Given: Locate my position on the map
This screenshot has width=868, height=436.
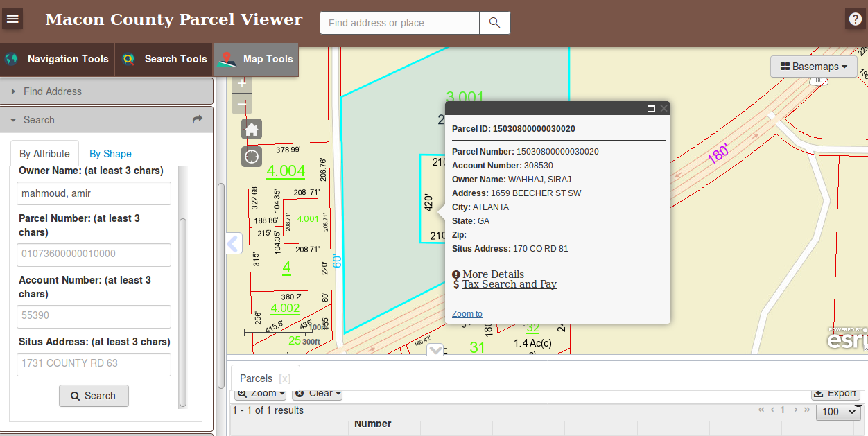Looking at the screenshot, I should (x=252, y=156).
